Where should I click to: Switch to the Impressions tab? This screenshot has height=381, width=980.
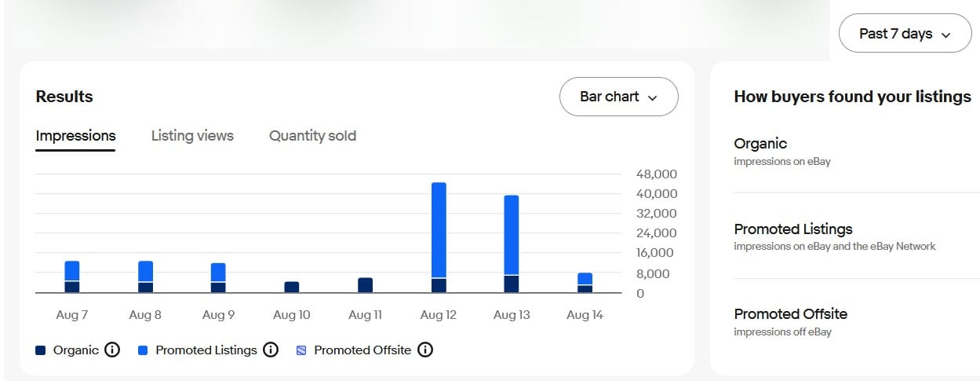(x=75, y=136)
